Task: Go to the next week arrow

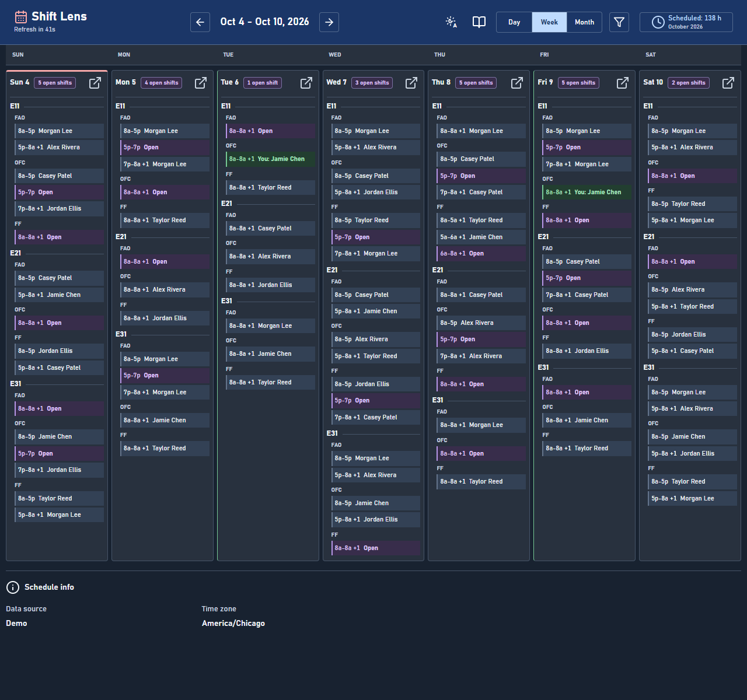Action: pyautogui.click(x=329, y=22)
